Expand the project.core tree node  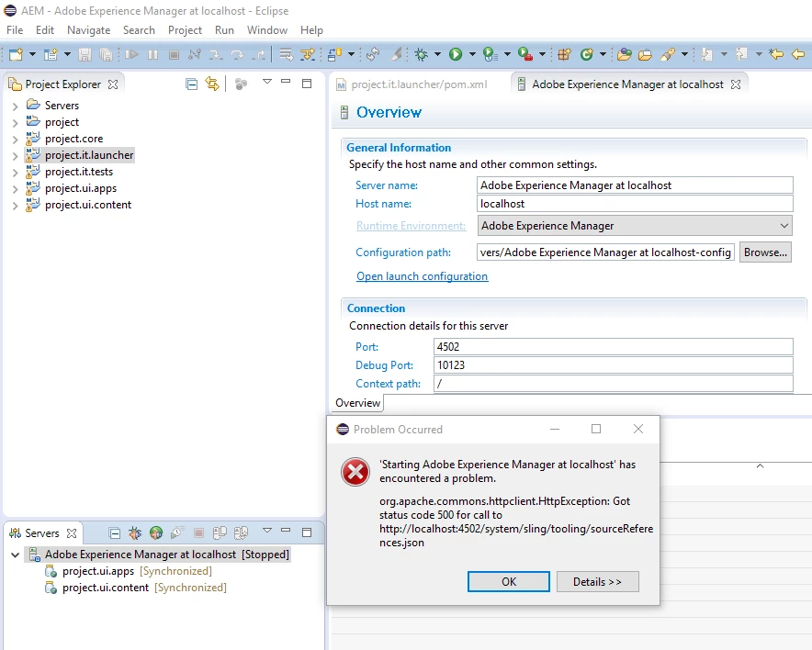[15, 140]
